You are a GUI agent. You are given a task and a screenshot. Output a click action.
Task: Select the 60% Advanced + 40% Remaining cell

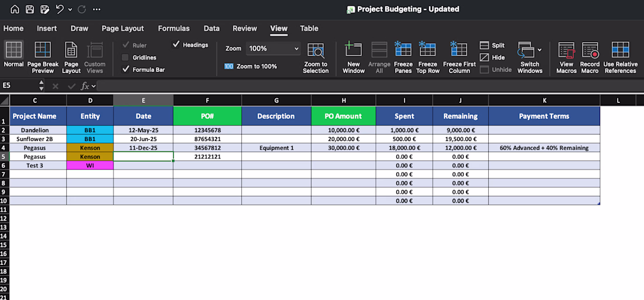click(x=544, y=148)
